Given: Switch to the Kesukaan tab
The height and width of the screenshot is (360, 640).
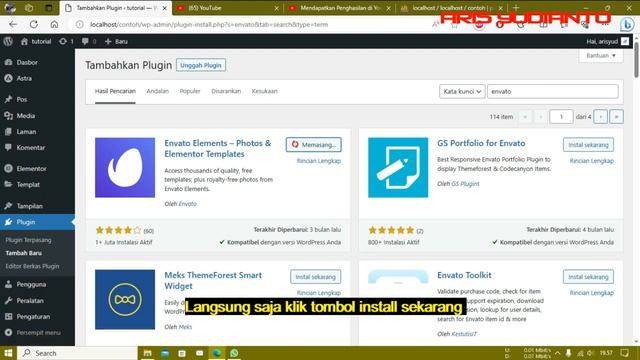Looking at the screenshot, I should [x=264, y=91].
